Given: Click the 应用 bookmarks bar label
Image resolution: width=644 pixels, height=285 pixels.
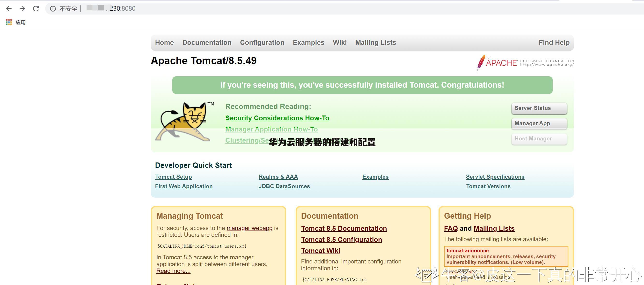Looking at the screenshot, I should pyautogui.click(x=21, y=23).
